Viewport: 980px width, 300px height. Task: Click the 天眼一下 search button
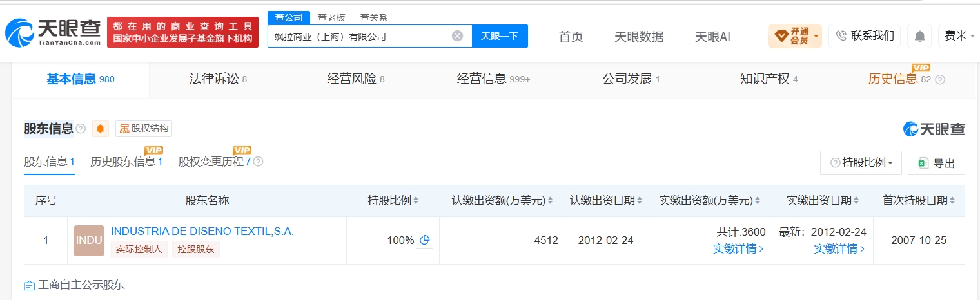click(500, 36)
